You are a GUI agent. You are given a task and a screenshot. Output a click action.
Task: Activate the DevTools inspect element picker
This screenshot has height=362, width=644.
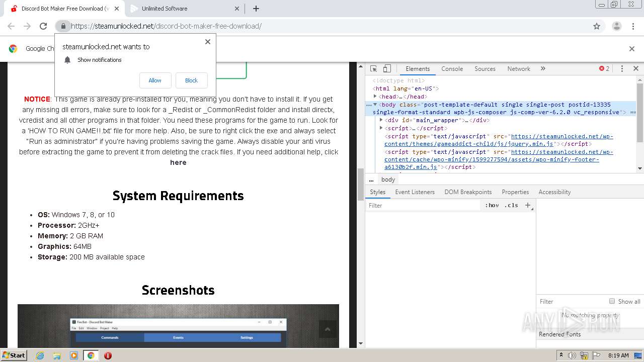(374, 69)
